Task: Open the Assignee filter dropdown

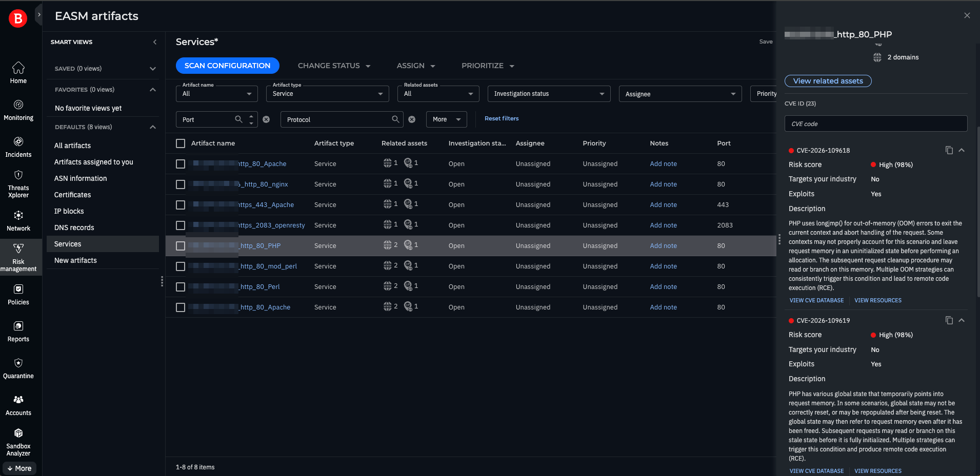Action: coord(681,94)
